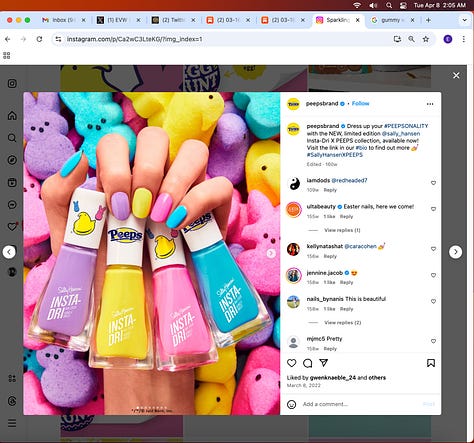474x443 pixels.
Task: Expand nails_bynanis View replies (2)
Action: coord(343,323)
